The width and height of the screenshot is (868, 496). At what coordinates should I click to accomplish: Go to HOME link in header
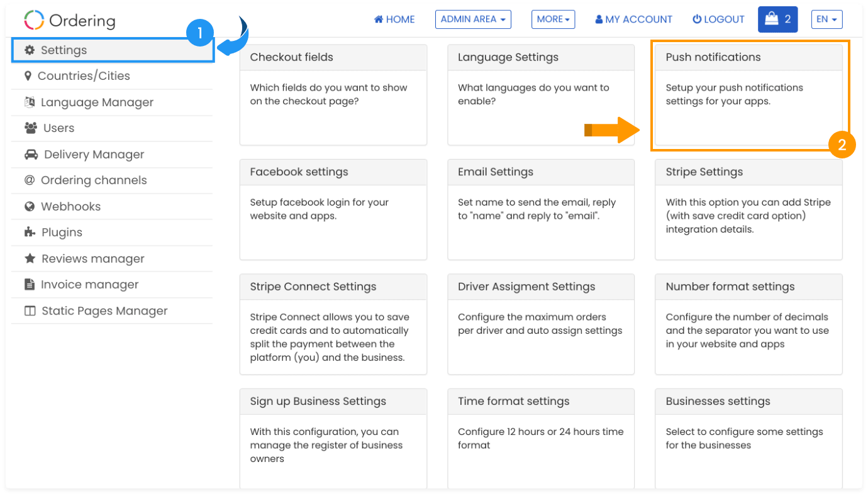coord(394,19)
